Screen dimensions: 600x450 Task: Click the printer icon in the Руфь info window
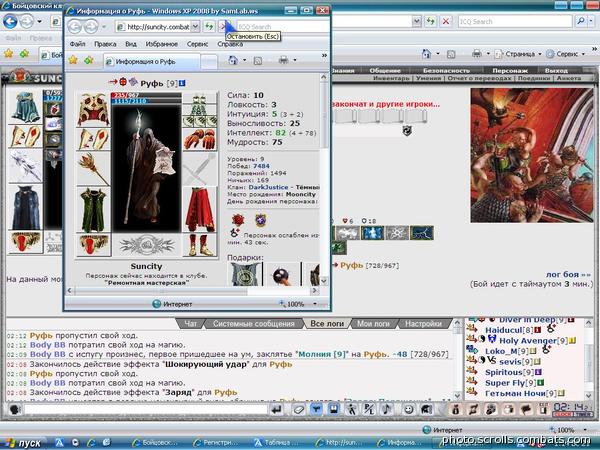point(284,60)
